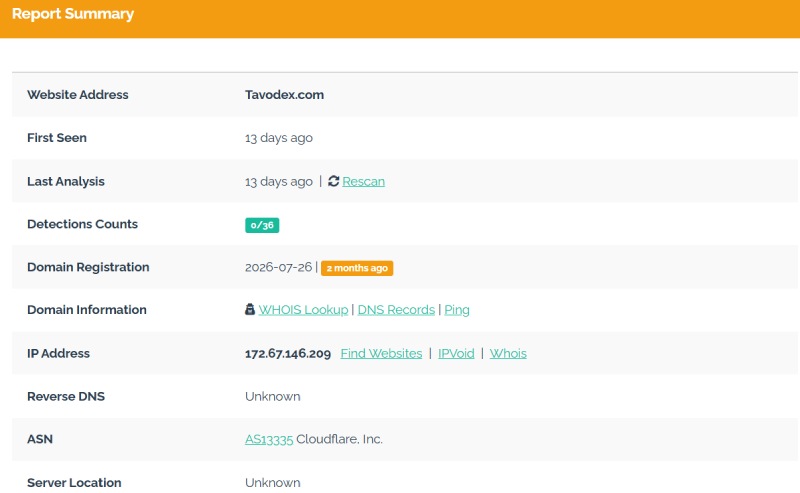The height and width of the screenshot is (493, 800).
Task: Click the ASN label
Action: click(x=40, y=439)
